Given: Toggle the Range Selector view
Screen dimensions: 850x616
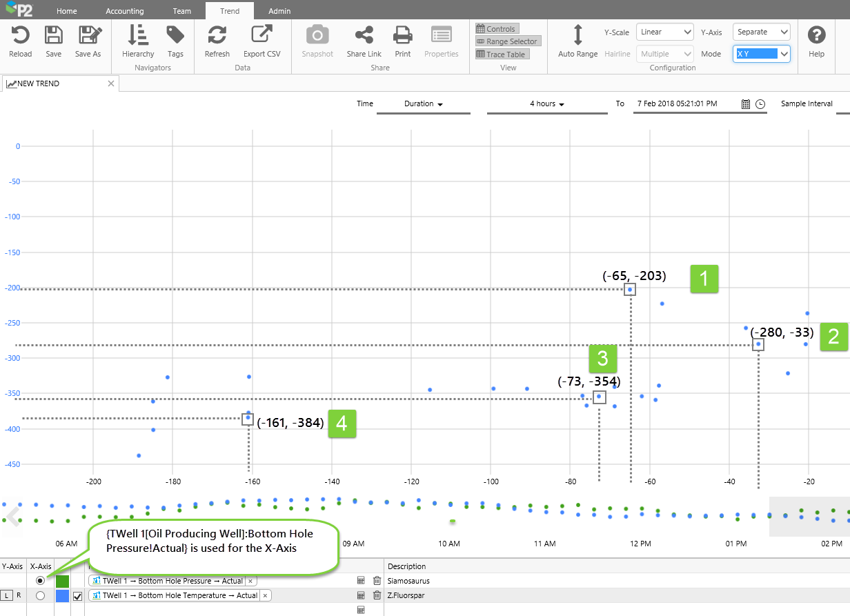Looking at the screenshot, I should pyautogui.click(x=507, y=41).
